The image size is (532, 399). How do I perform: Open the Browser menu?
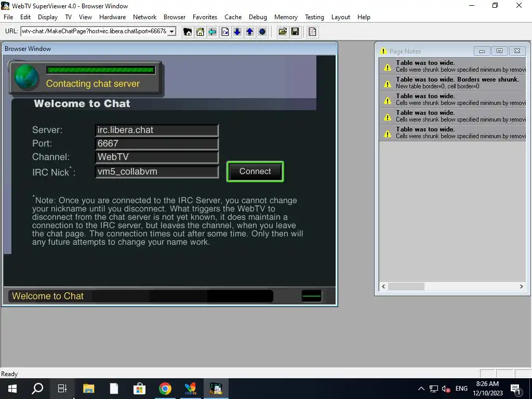[x=175, y=17]
